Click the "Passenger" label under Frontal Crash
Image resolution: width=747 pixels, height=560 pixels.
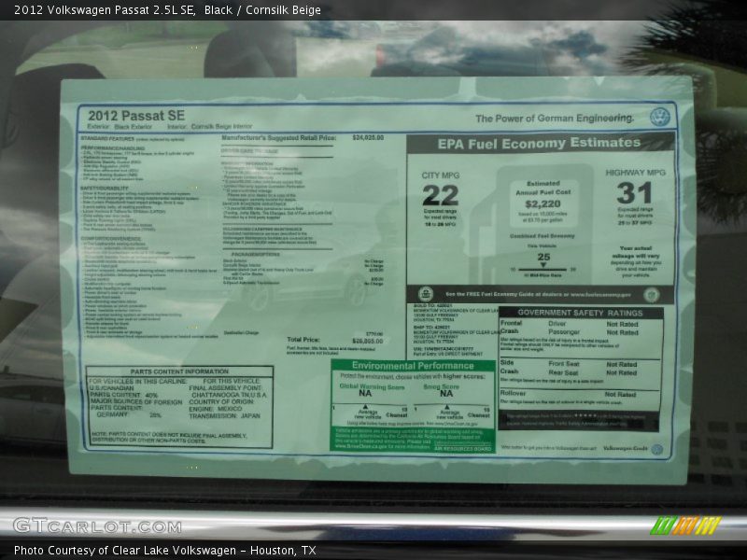click(564, 332)
